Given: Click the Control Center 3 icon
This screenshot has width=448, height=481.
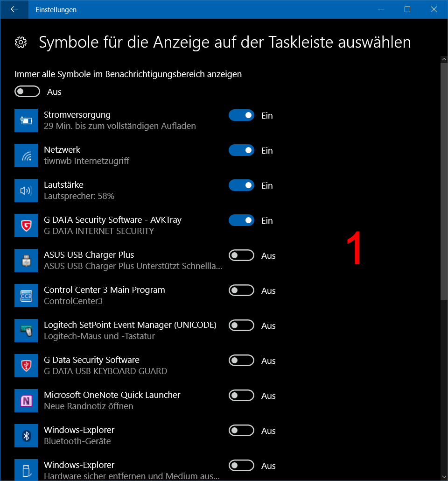Looking at the screenshot, I should pos(26,296).
